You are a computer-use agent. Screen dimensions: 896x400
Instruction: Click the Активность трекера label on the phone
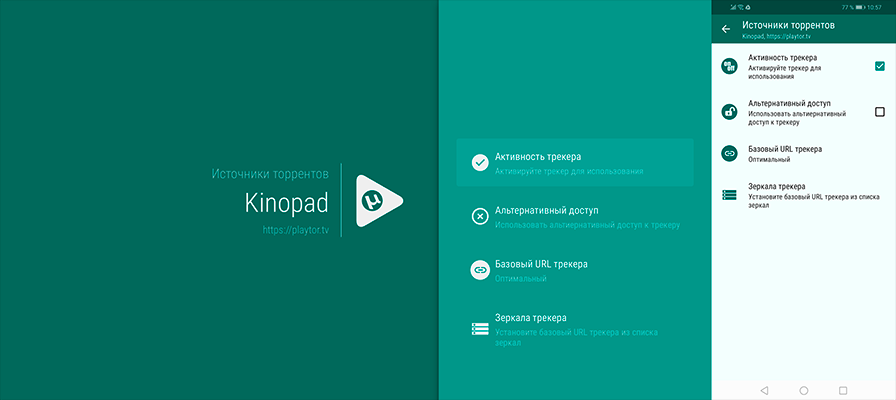pos(782,58)
